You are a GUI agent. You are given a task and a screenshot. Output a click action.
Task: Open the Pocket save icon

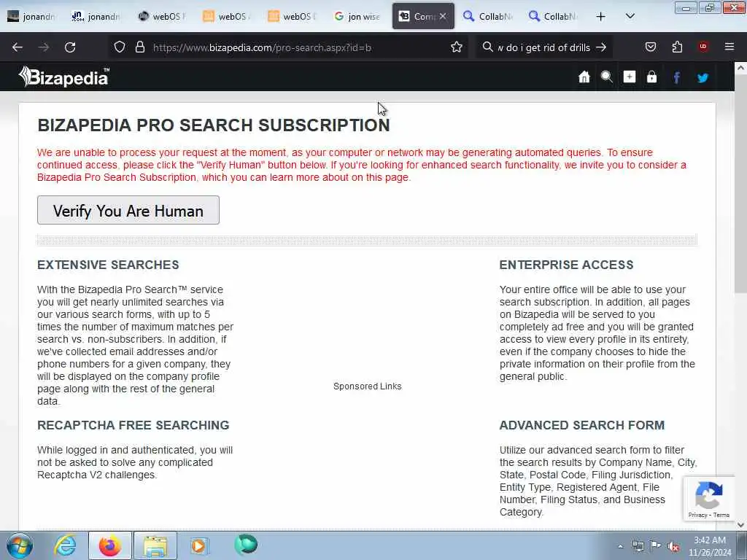(x=651, y=47)
